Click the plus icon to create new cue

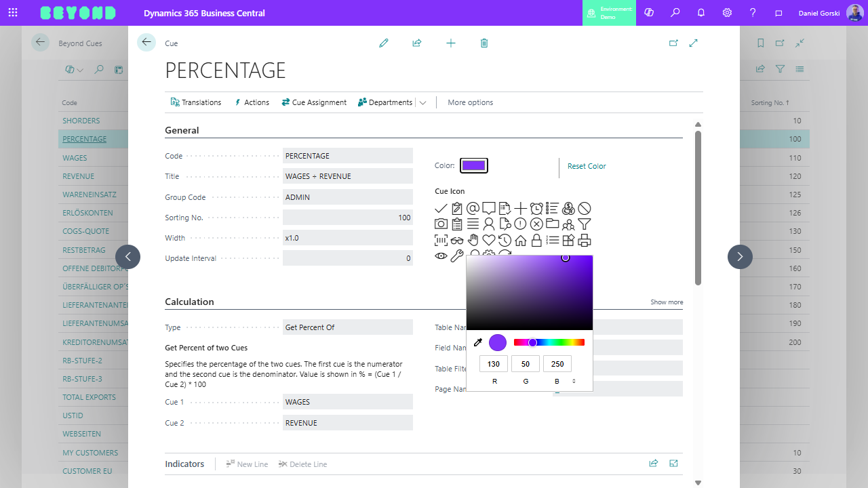(x=451, y=43)
